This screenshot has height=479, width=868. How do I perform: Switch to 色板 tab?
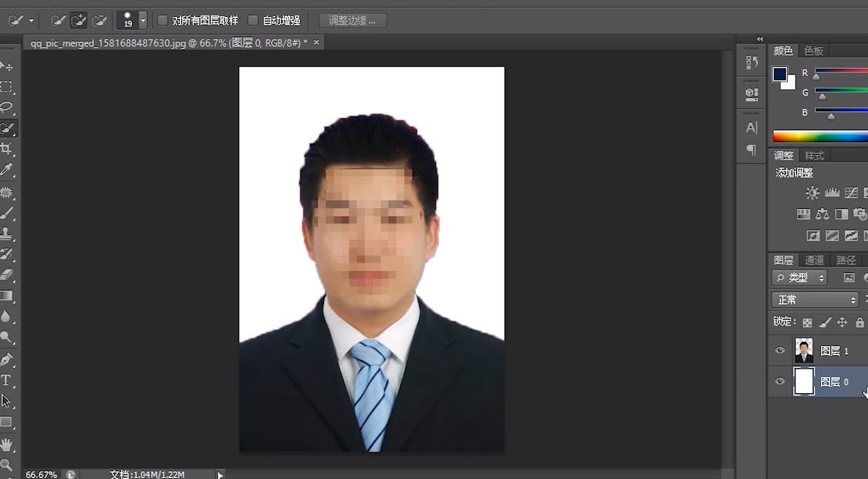pyautogui.click(x=814, y=51)
